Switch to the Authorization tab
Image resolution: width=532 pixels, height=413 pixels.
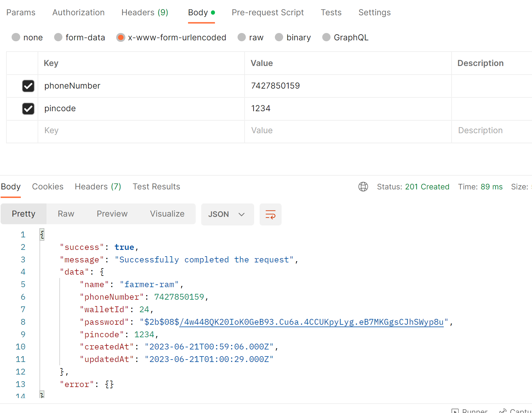79,13
